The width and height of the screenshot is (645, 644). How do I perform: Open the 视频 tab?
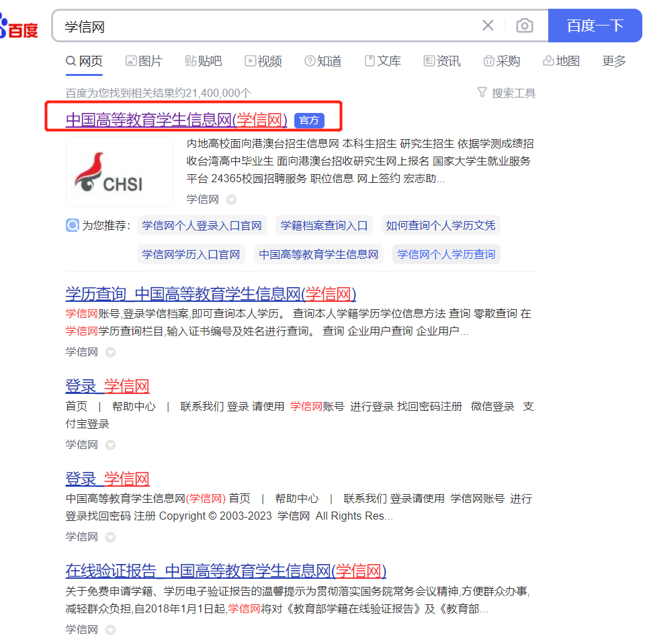[x=263, y=61]
